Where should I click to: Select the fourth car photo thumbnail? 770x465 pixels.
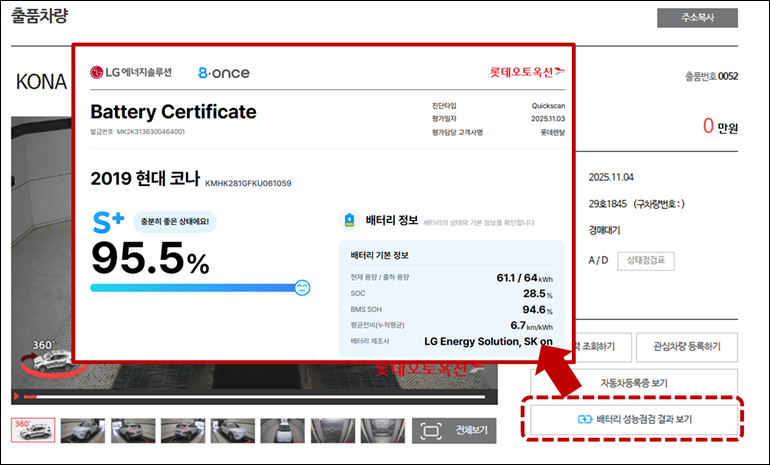pyautogui.click(x=183, y=430)
